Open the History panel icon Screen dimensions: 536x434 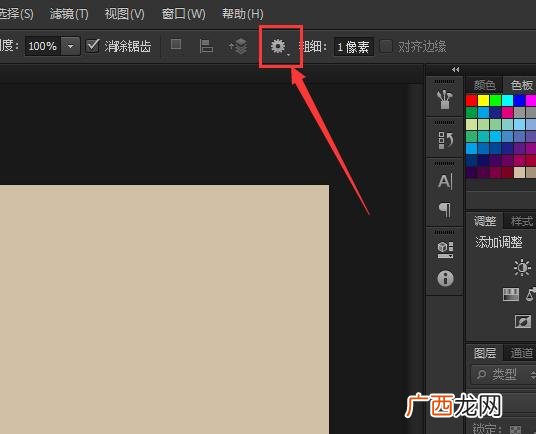point(445,140)
